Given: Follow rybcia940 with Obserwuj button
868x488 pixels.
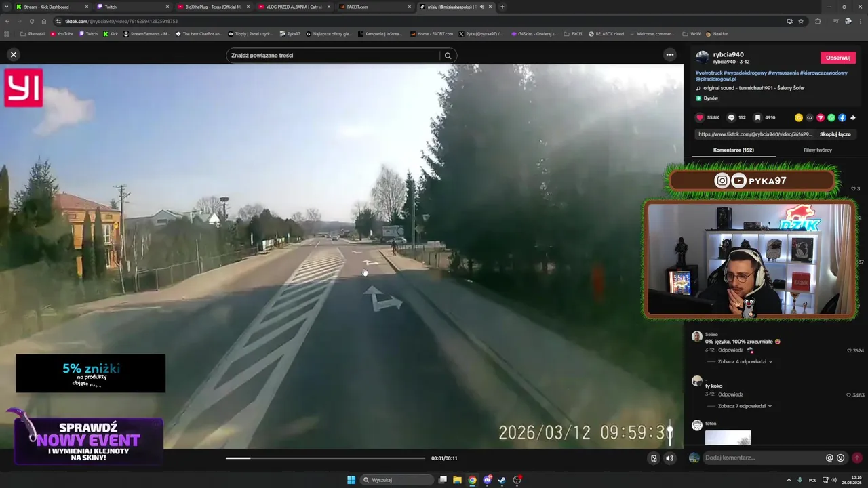Looking at the screenshot, I should [837, 58].
